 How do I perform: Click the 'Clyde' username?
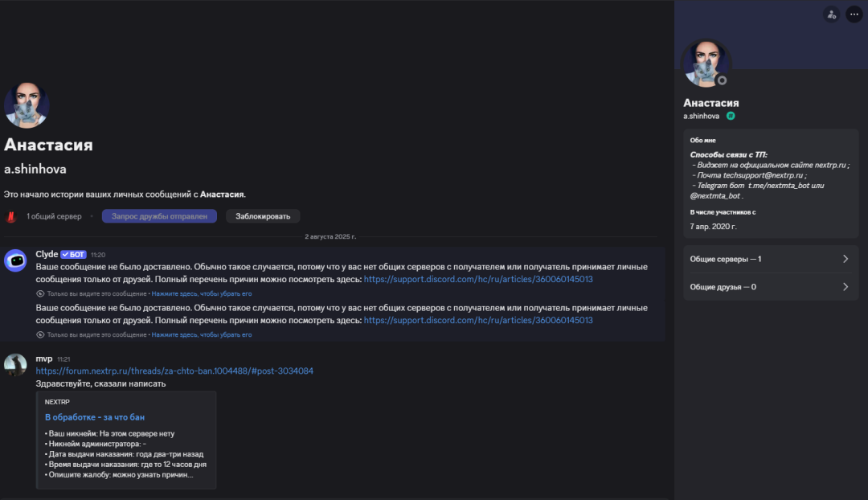point(47,254)
